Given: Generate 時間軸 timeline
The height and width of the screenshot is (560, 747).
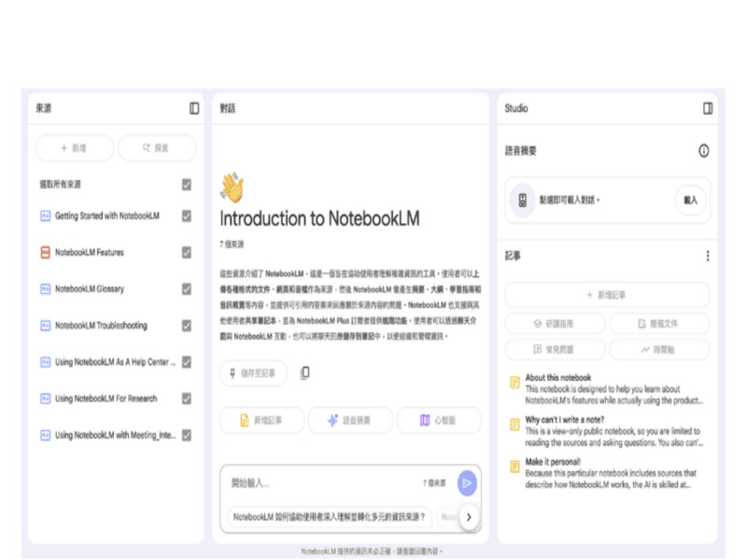Looking at the screenshot, I should pos(659,350).
